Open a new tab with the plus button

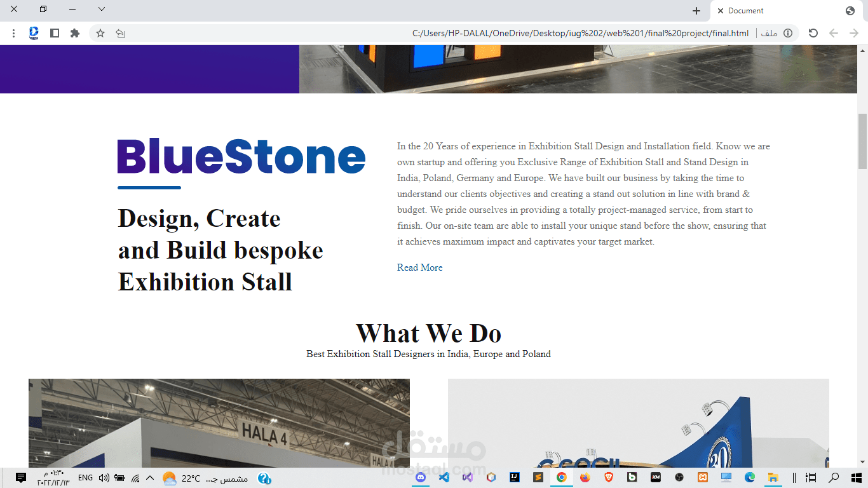(x=696, y=11)
